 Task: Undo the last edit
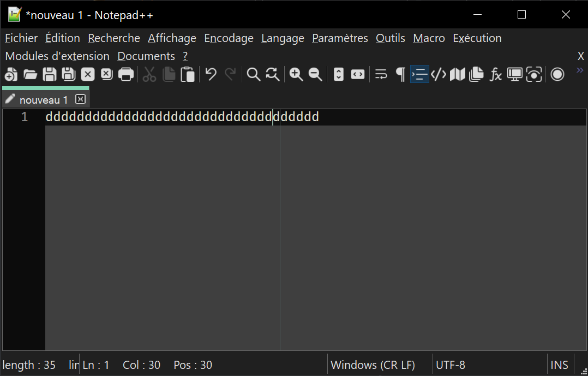pyautogui.click(x=211, y=74)
